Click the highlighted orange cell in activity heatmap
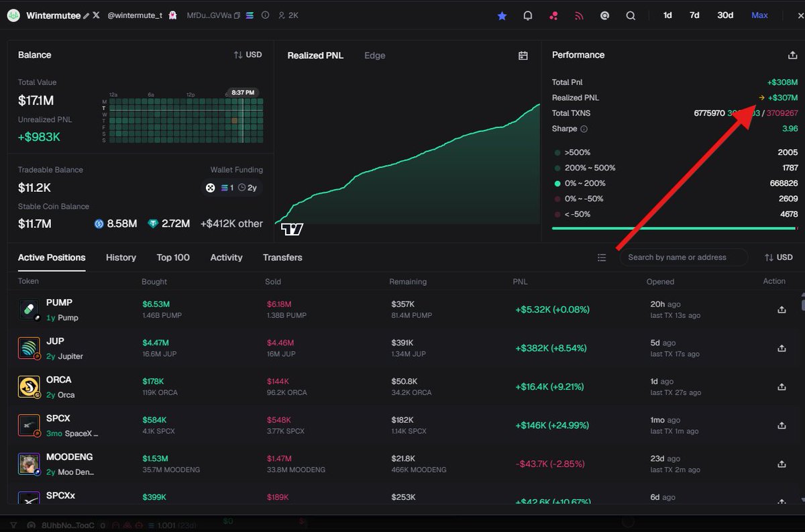Viewport: 805px width, 532px height. coord(235,121)
